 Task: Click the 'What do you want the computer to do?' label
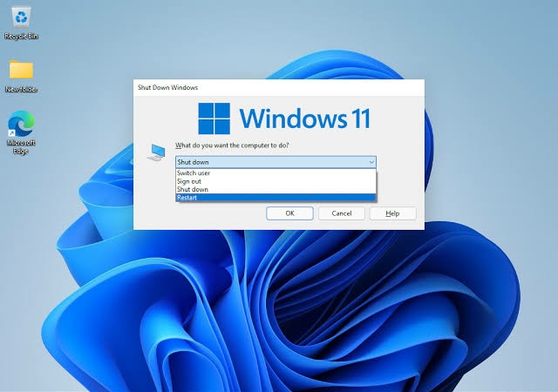(232, 145)
